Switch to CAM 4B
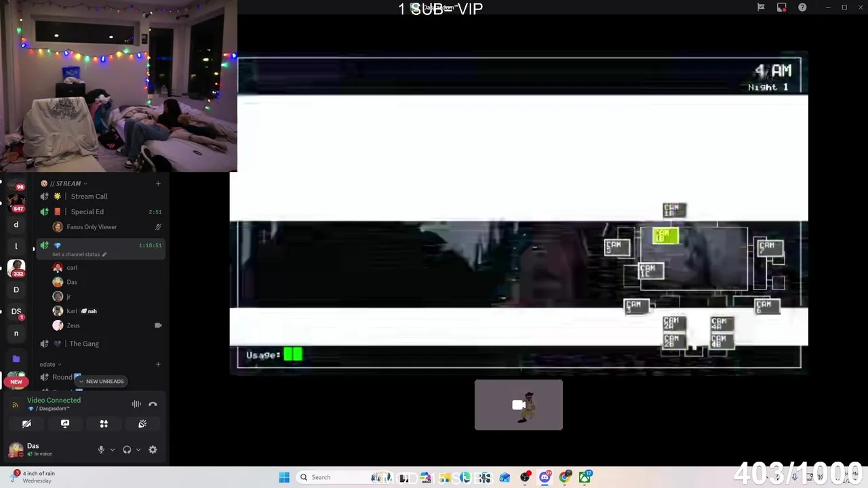 click(x=722, y=341)
